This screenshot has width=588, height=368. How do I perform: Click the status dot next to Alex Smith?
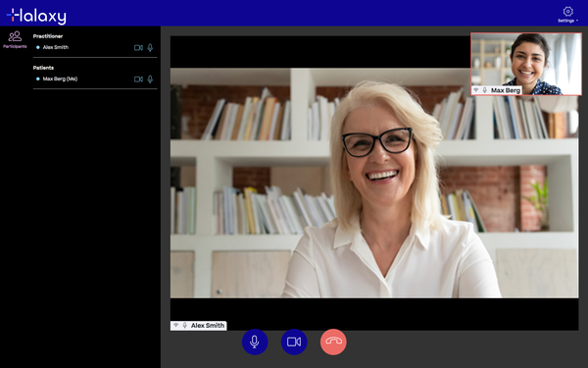(38, 47)
